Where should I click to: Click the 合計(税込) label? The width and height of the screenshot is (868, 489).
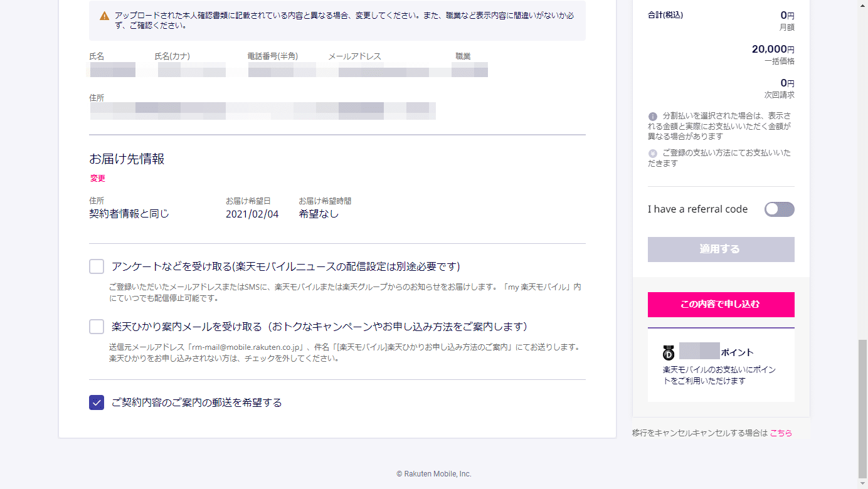click(665, 15)
